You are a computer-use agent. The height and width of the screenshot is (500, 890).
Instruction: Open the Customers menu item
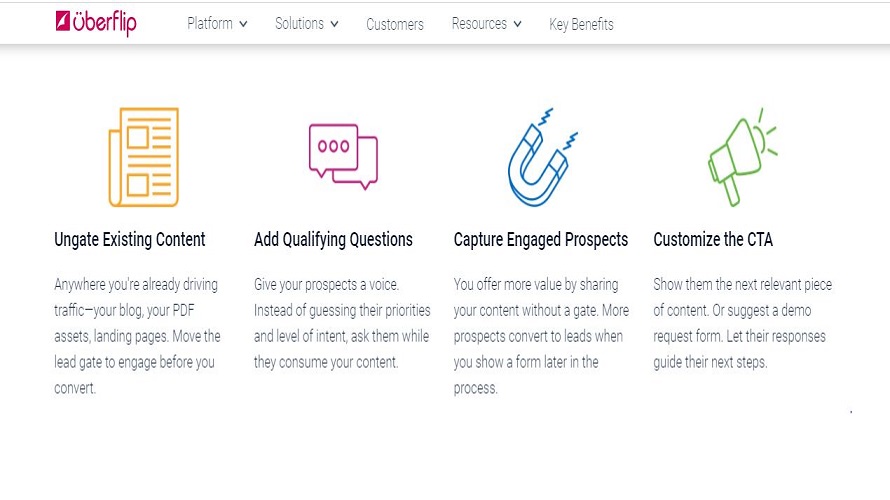click(394, 24)
